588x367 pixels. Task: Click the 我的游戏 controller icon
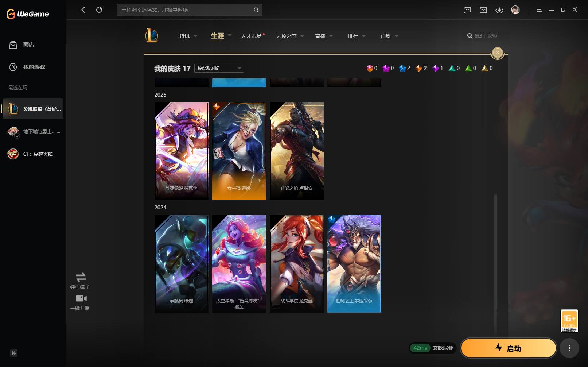pyautogui.click(x=13, y=67)
